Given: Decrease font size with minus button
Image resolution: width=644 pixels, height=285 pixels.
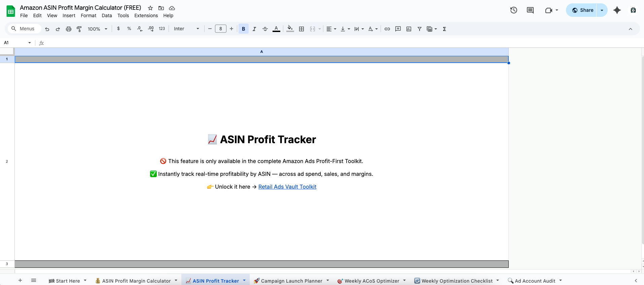Looking at the screenshot, I should [210, 29].
